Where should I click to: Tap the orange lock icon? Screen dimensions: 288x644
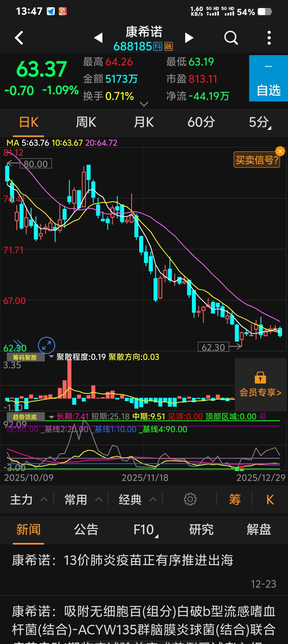click(x=260, y=378)
